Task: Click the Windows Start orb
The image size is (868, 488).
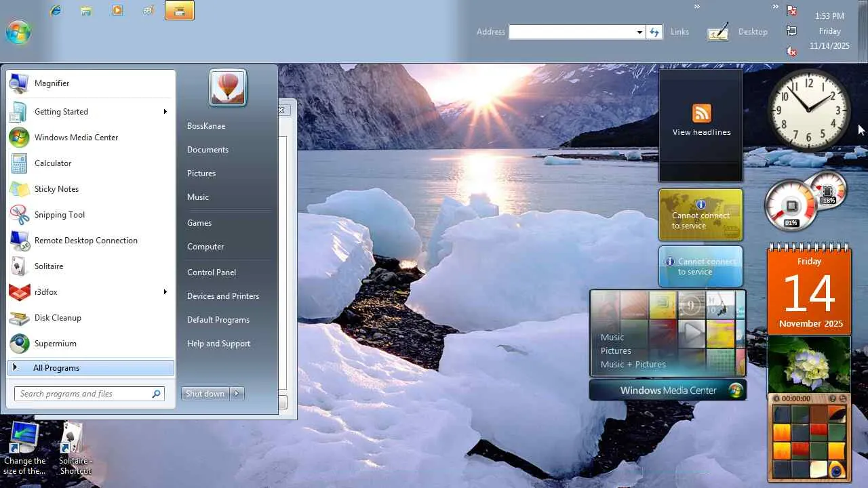Action: 18,32
